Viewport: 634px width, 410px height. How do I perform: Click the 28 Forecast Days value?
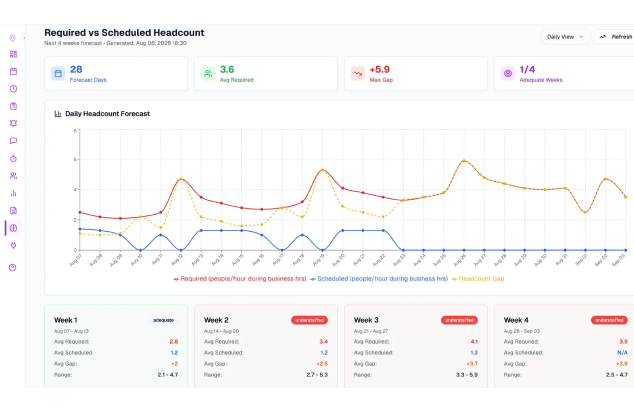tap(76, 70)
